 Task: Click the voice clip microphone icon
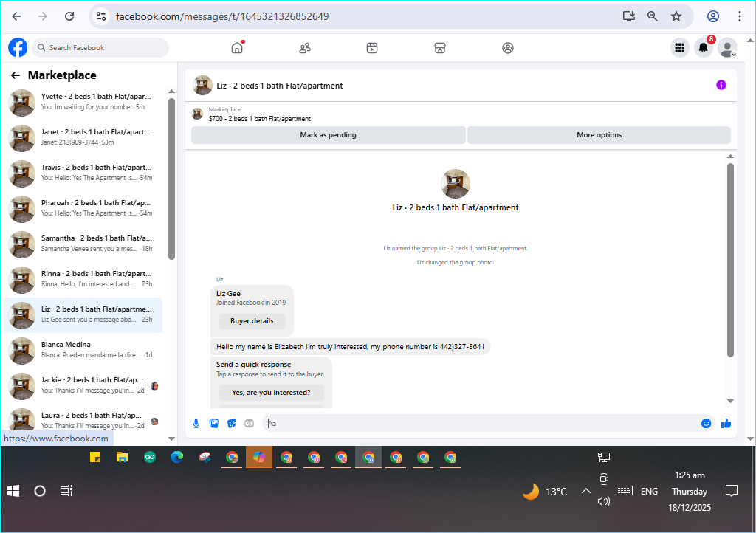(x=196, y=424)
